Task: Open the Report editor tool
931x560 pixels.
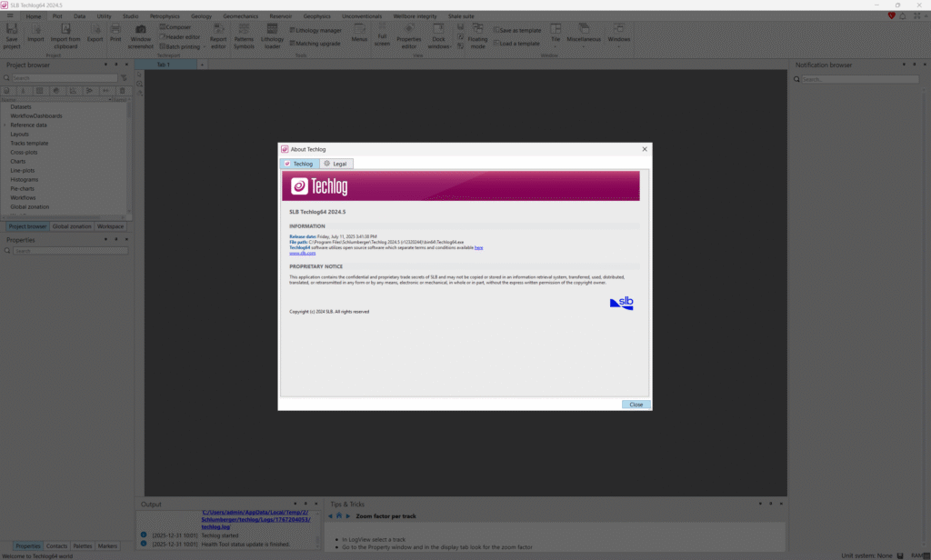Action: (x=218, y=31)
